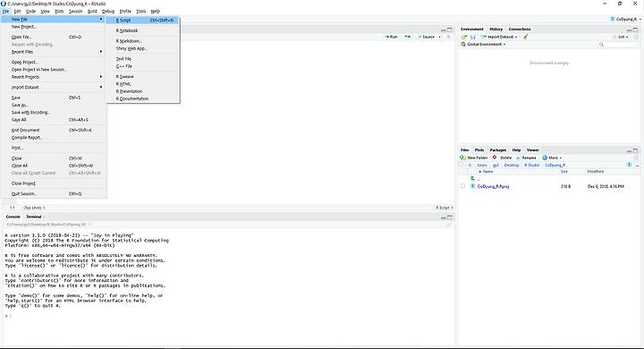Click the CoDyung_R breadcrumb link
This screenshot has width=644, height=349.
(555, 166)
